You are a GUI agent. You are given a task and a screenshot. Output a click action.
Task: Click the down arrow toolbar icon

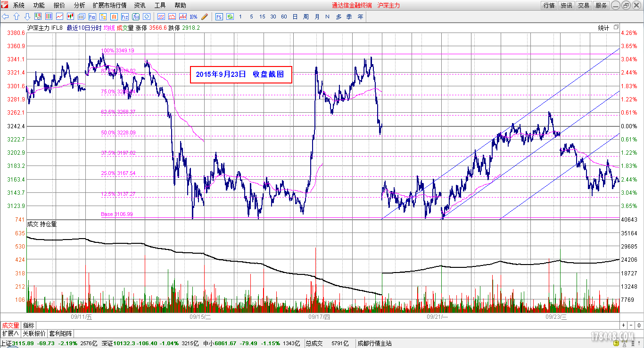click(27, 17)
